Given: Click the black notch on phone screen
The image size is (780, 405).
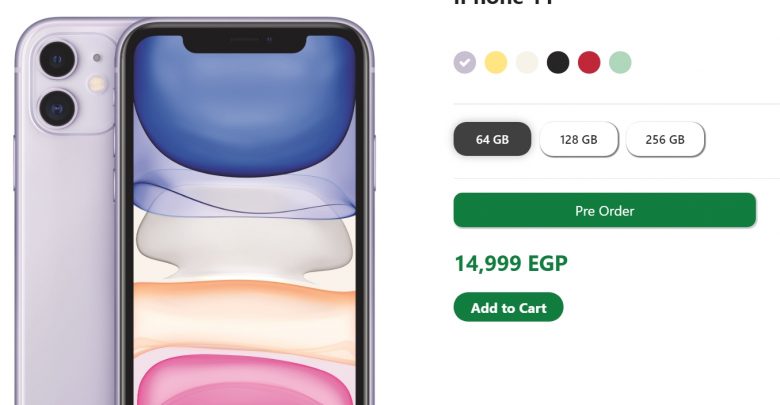Looking at the screenshot, I should pyautogui.click(x=244, y=44).
